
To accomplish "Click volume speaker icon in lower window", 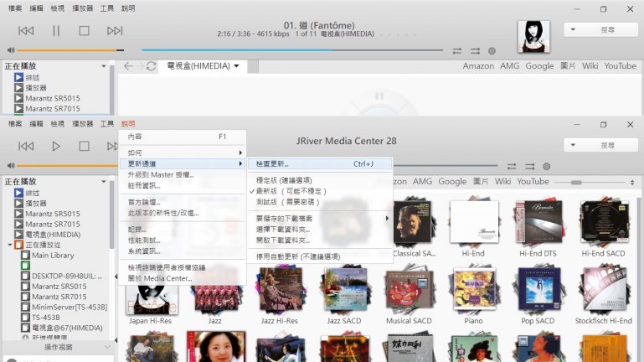I will [x=11, y=166].
